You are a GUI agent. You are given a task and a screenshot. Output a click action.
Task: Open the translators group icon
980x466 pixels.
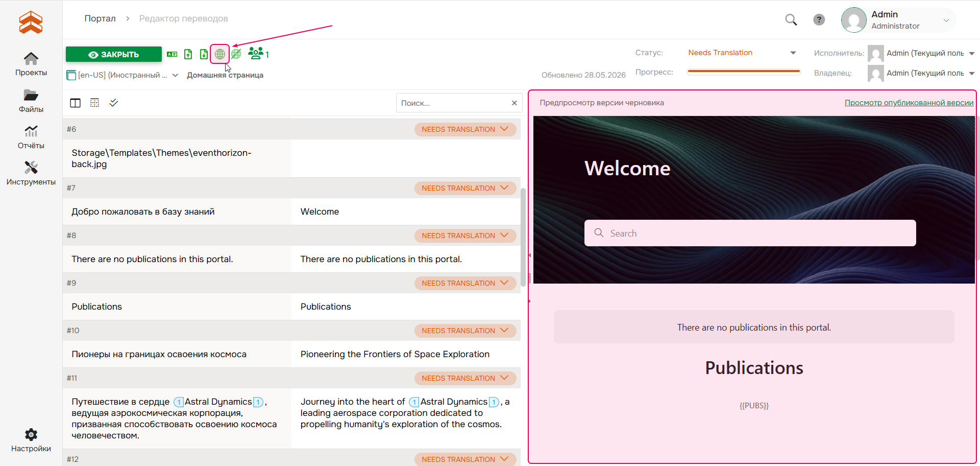click(256, 53)
